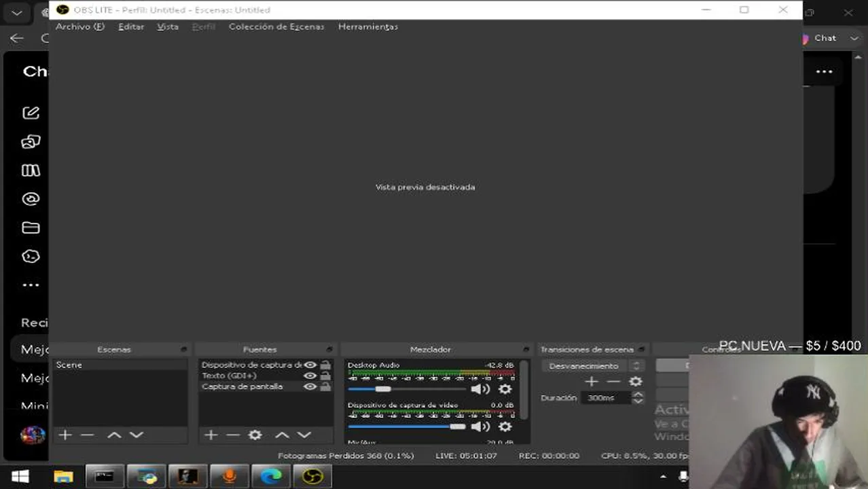
Task: Click the library icon in background sidebar
Action: (31, 170)
